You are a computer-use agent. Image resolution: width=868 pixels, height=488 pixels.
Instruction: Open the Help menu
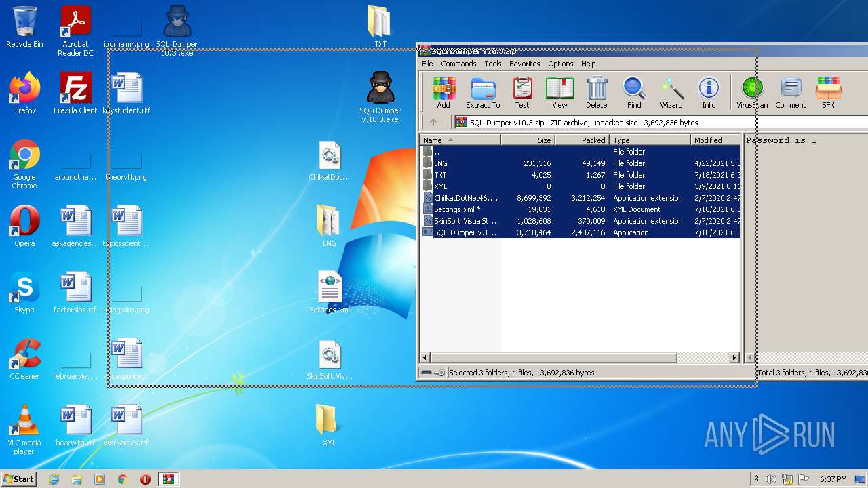click(589, 64)
